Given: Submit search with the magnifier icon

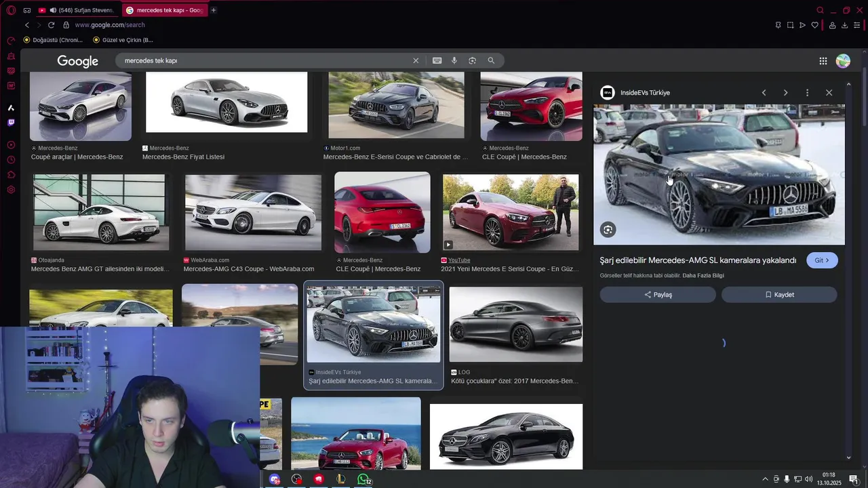Looking at the screenshot, I should (491, 60).
